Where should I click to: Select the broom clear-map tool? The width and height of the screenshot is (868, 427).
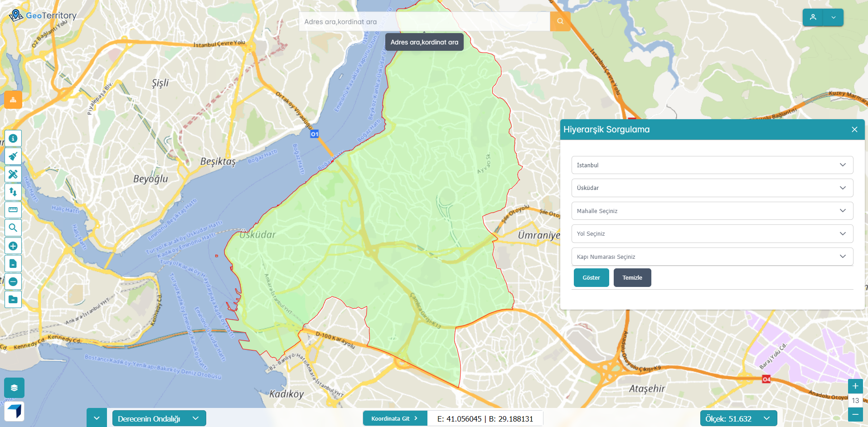tap(13, 156)
